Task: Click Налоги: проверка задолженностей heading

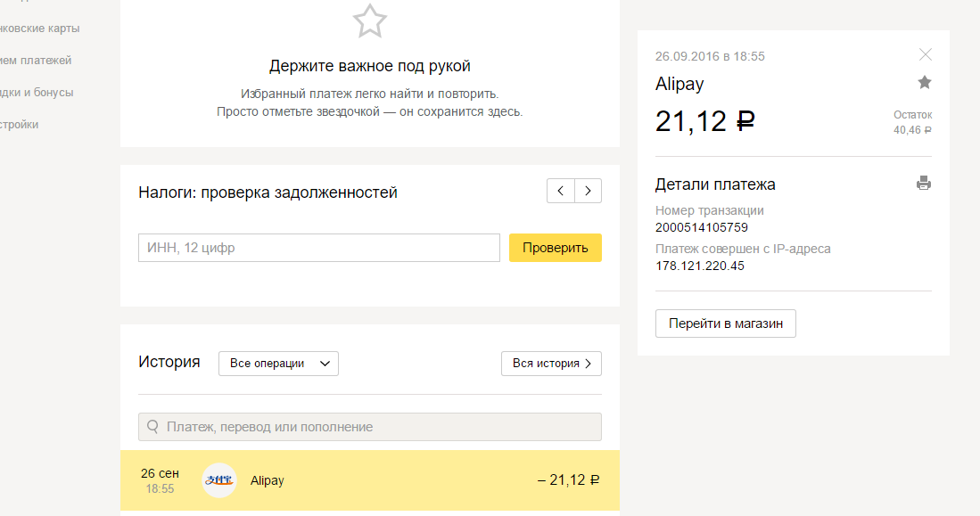Action: pyautogui.click(x=268, y=192)
